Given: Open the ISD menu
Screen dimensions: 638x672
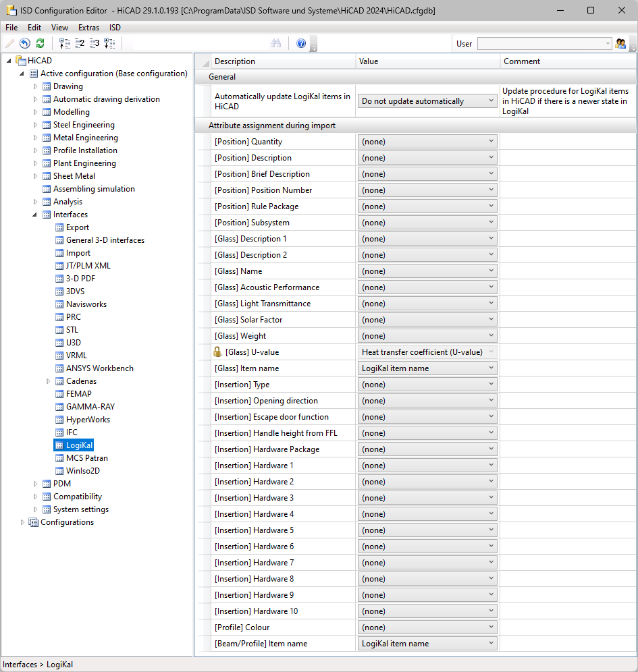Looking at the screenshot, I should [115, 28].
